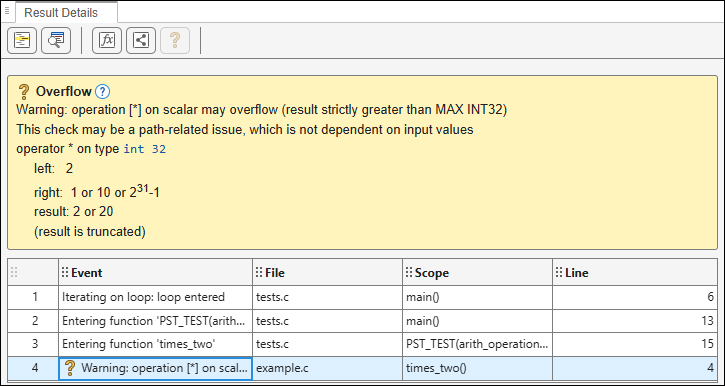The image size is (725, 386).
Task: Select 'Iterating on loop: loop entered' event
Action: point(155,297)
